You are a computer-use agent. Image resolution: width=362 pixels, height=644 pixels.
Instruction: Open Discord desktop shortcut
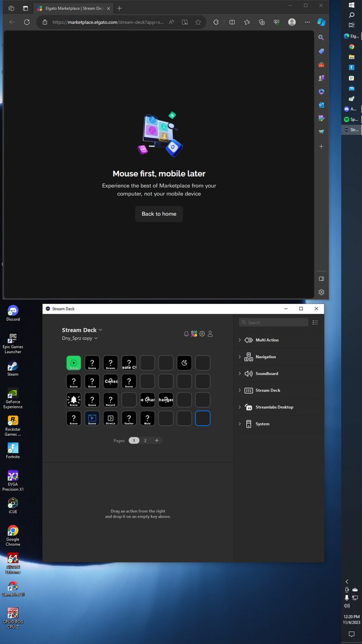coord(13,313)
